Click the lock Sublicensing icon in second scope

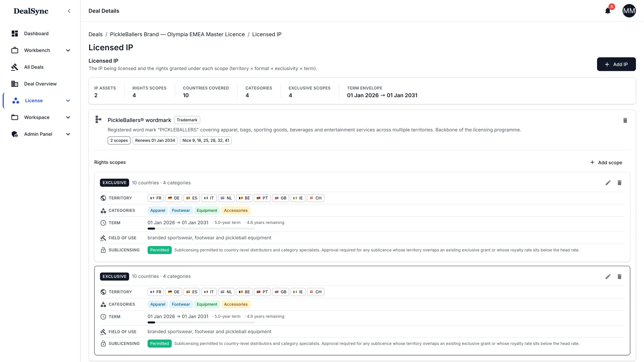(x=103, y=344)
